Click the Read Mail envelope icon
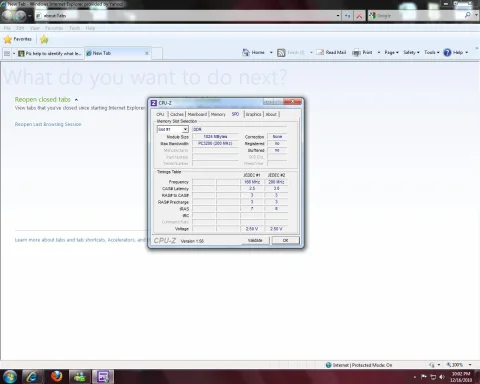Screen dimensions: 480x384 pos(320,52)
